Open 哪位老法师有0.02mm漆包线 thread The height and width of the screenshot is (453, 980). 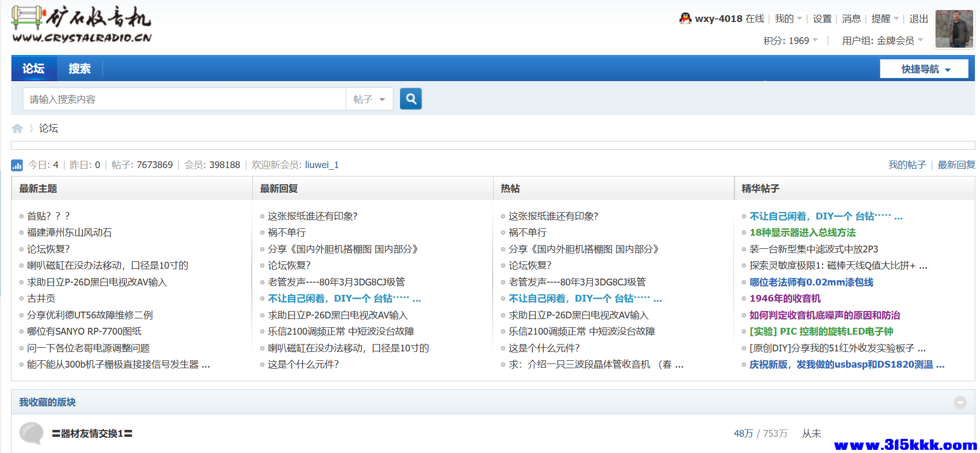(x=811, y=282)
